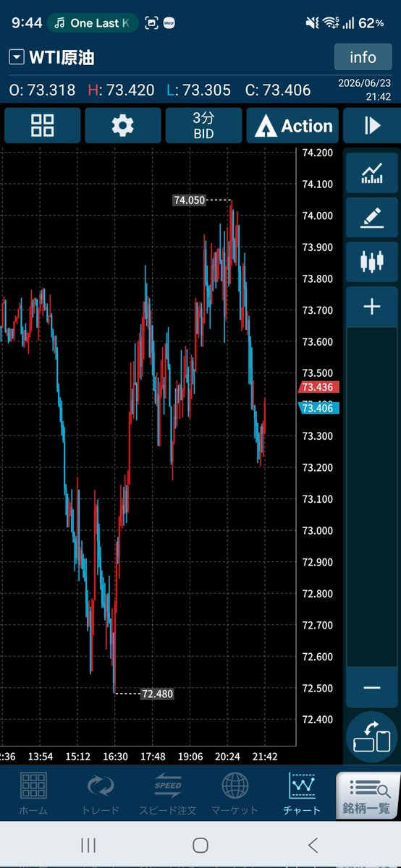Tap the info button

coord(363,57)
